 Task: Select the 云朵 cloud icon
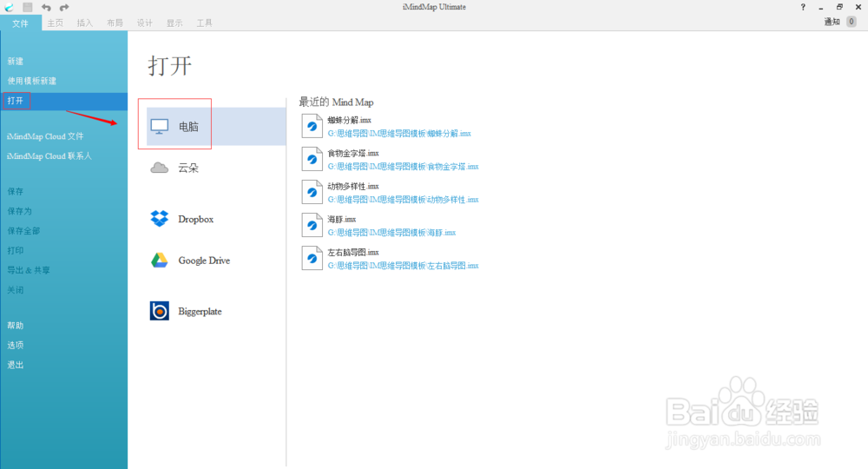click(160, 168)
